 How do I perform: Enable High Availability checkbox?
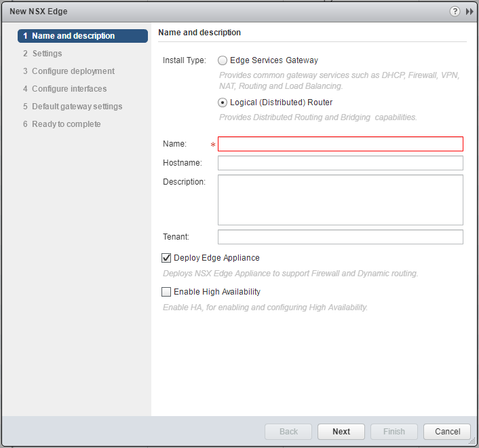[x=166, y=292]
